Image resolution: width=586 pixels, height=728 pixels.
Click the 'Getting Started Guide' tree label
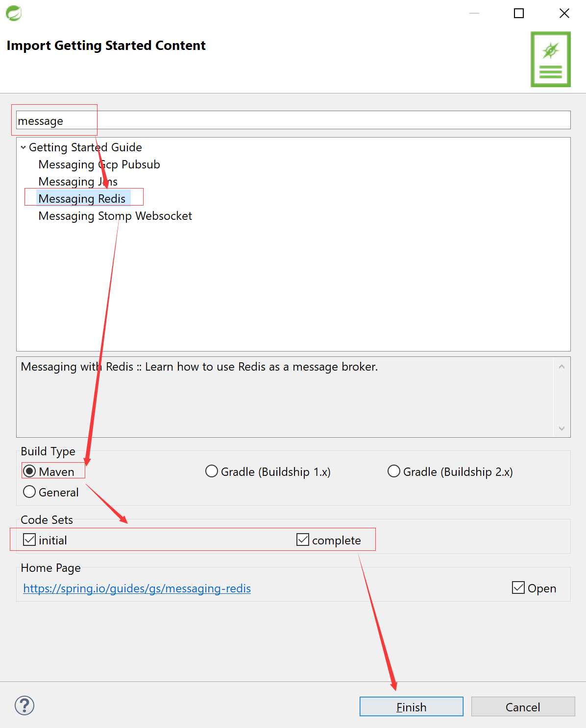85,147
